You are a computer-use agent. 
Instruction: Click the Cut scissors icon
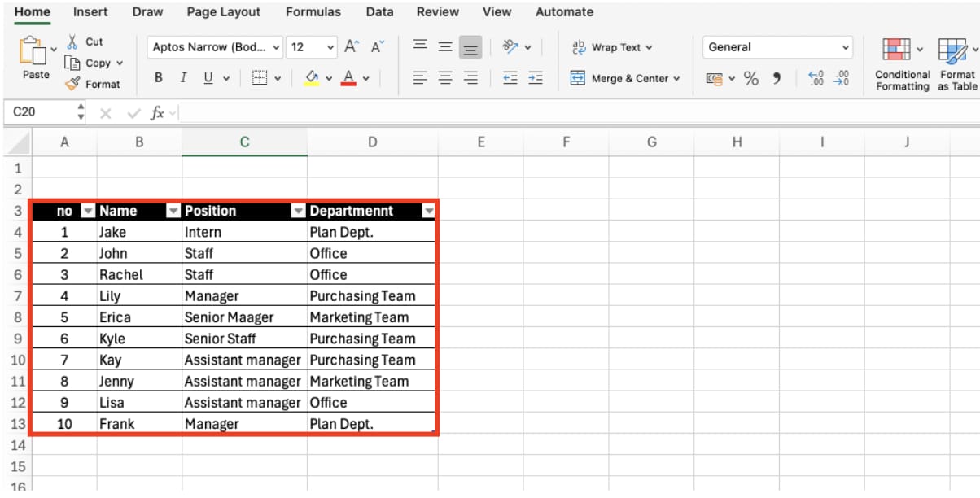coord(72,41)
